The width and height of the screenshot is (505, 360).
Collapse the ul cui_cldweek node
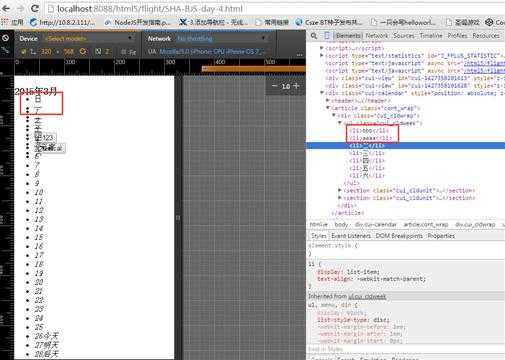(x=339, y=123)
